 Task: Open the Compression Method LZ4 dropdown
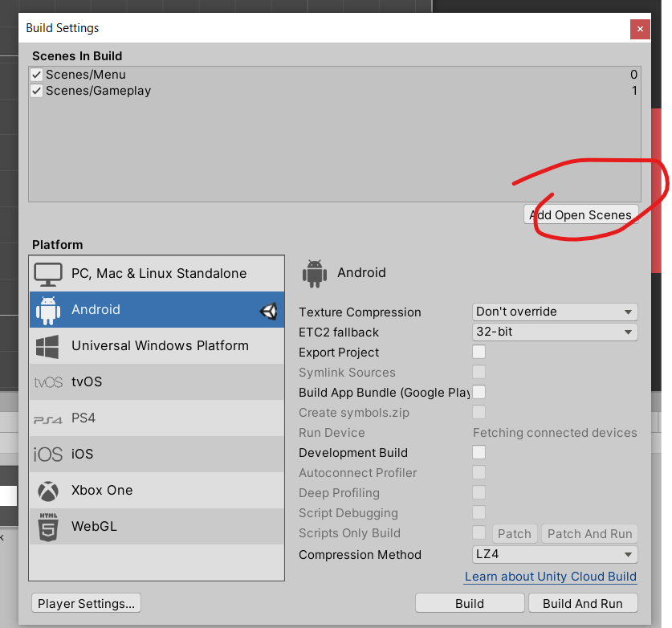(x=555, y=554)
